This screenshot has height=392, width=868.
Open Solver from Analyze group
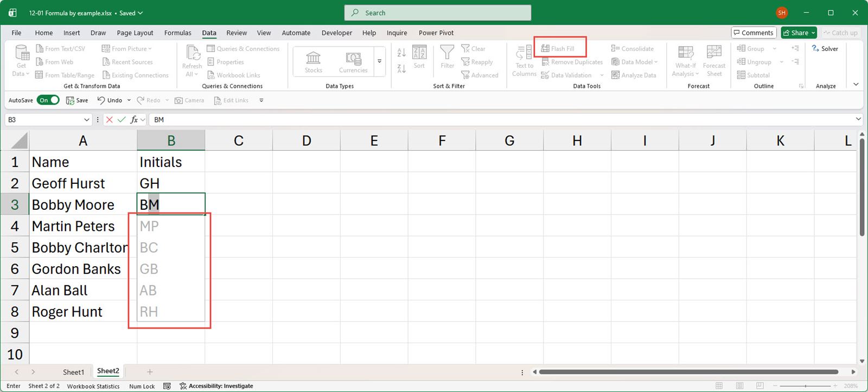click(x=825, y=49)
